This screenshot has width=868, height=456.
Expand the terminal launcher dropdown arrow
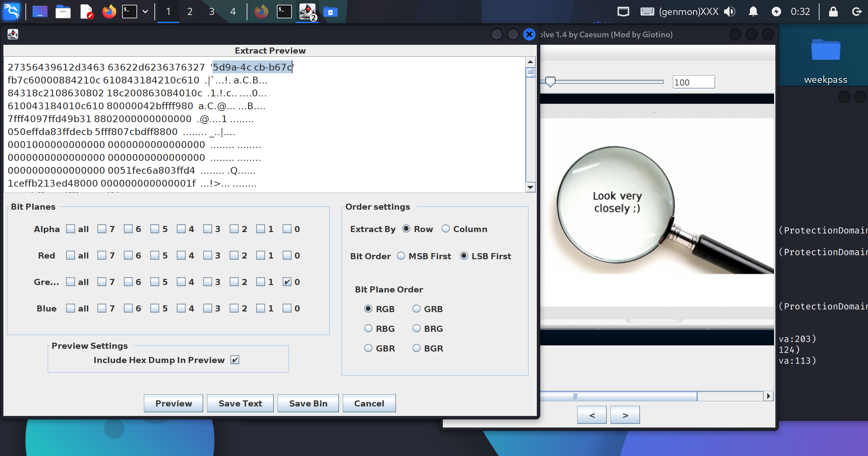[145, 12]
